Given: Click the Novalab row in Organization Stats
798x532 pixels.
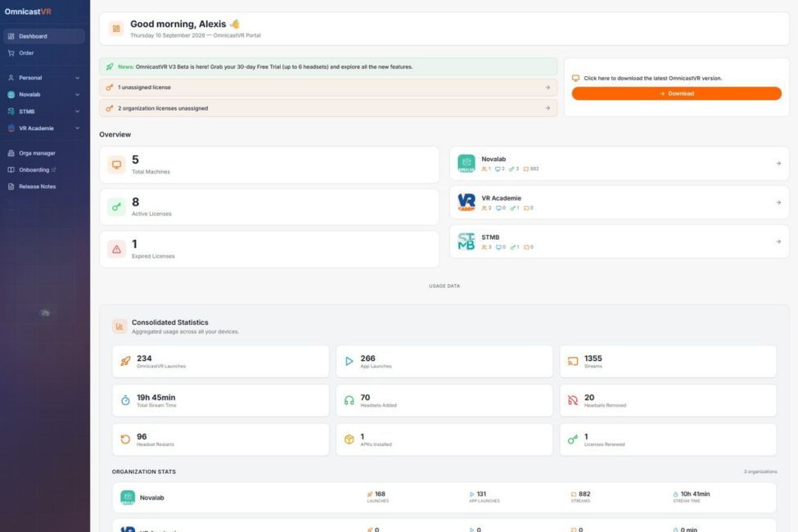Looking at the screenshot, I should point(444,498).
